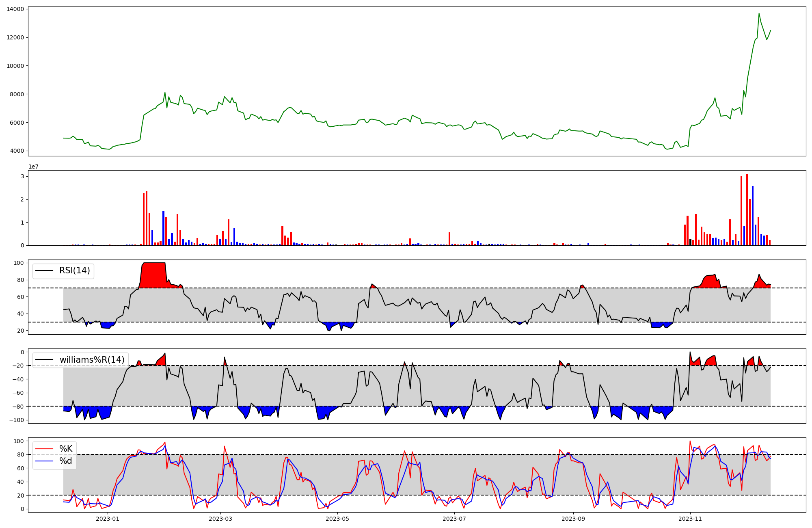Click the tallest red volume bar
The height and width of the screenshot is (528, 812).
coord(747,210)
